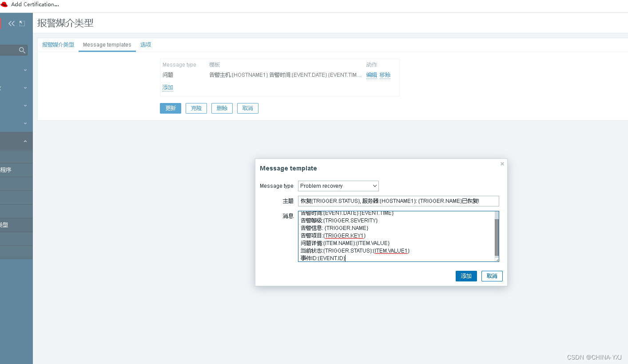Click the 删除 button
The height and width of the screenshot is (364, 628).
222,108
